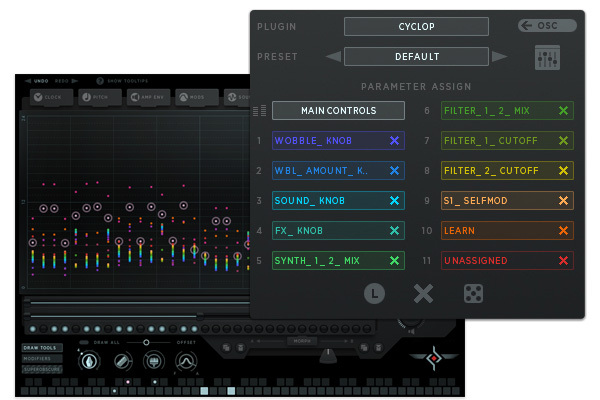Viewport: 600px width, 400px height.
Task: Clear the FILTER_1_CUTOFF assignment X
Action: tap(563, 140)
